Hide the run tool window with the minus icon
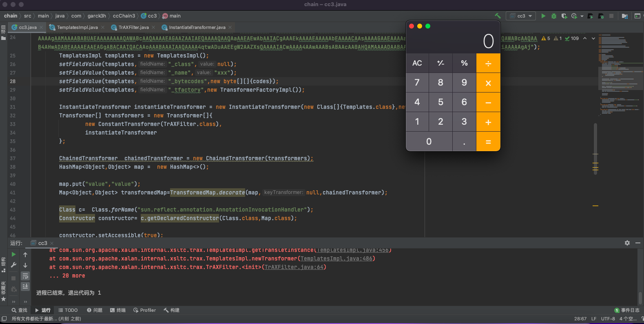The height and width of the screenshot is (324, 644). 638,243
